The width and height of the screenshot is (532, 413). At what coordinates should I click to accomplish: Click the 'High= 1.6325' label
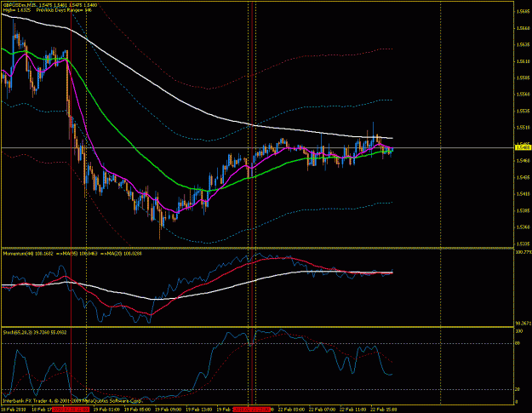17,10
